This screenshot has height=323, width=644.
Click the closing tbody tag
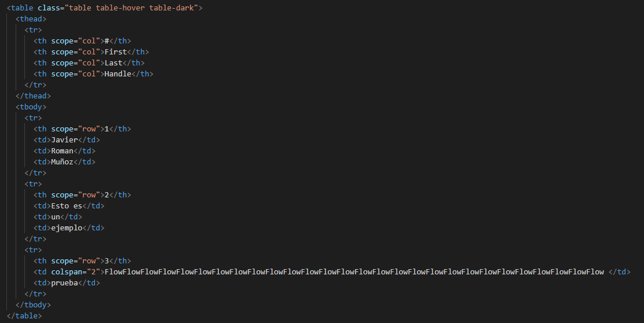33,305
